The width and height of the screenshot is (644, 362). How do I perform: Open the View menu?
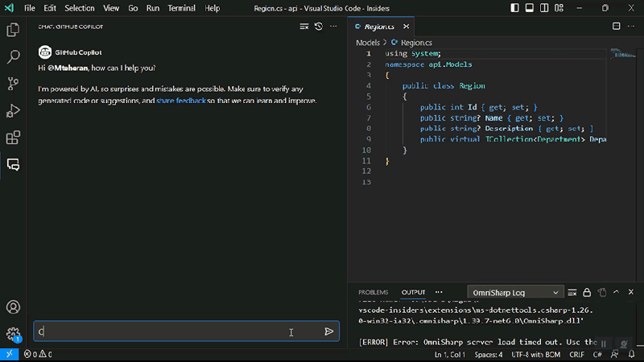click(111, 8)
